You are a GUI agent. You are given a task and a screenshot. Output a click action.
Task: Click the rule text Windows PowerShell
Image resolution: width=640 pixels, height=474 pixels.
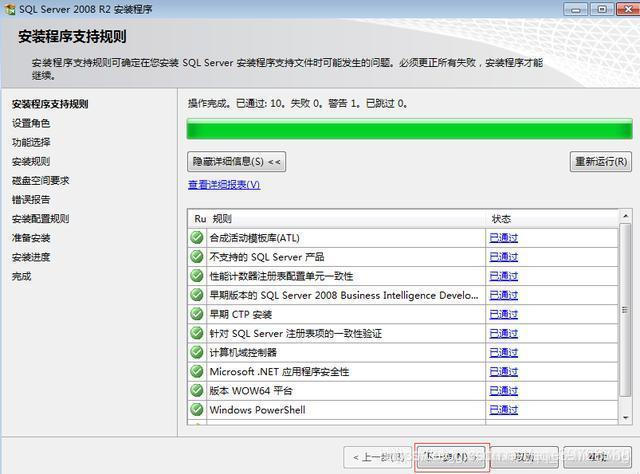click(258, 409)
